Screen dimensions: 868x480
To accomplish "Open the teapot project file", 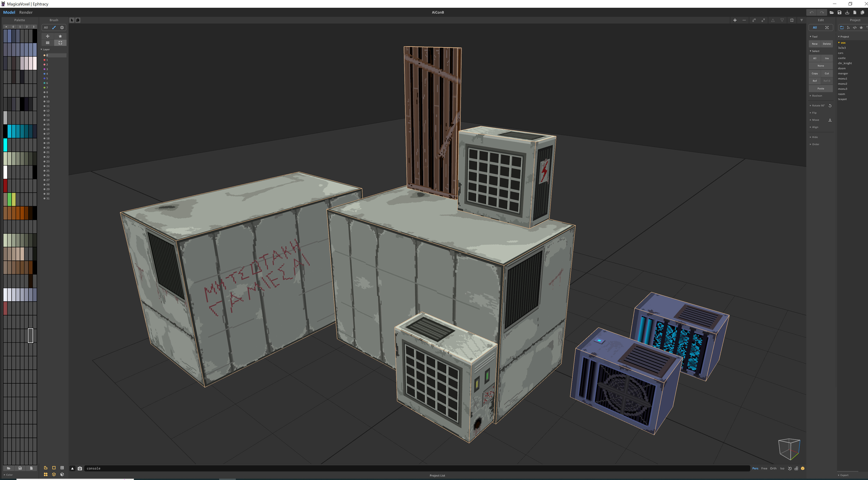I will pos(842,99).
